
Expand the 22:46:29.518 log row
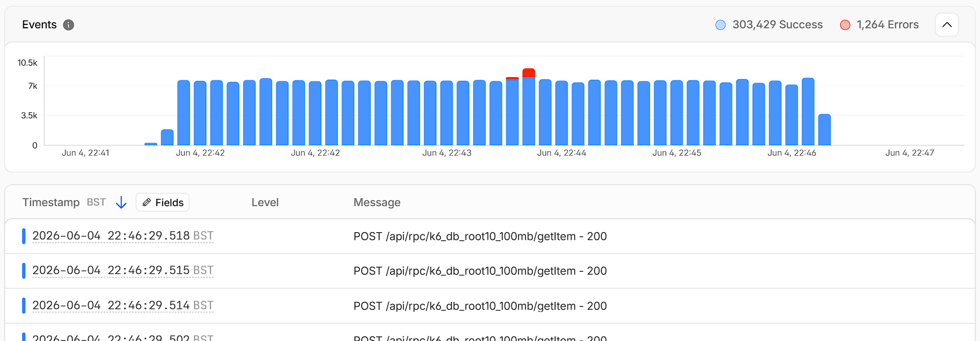click(x=490, y=236)
